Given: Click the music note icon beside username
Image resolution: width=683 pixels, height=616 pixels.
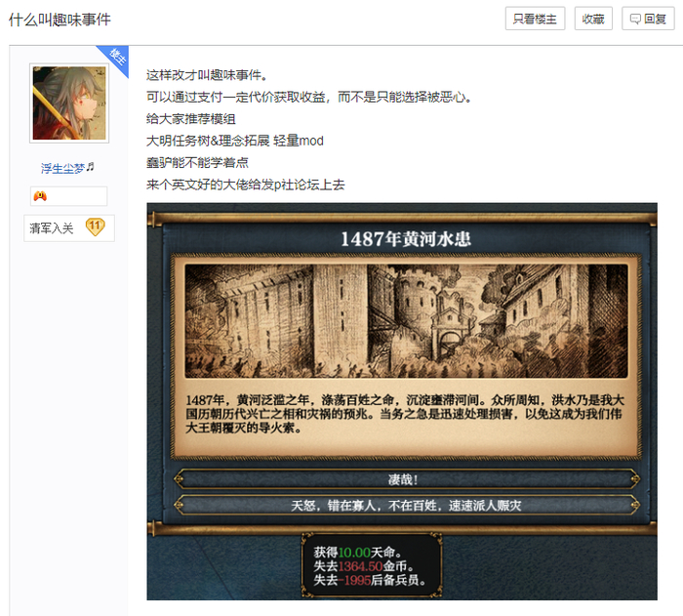Looking at the screenshot, I should point(90,167).
